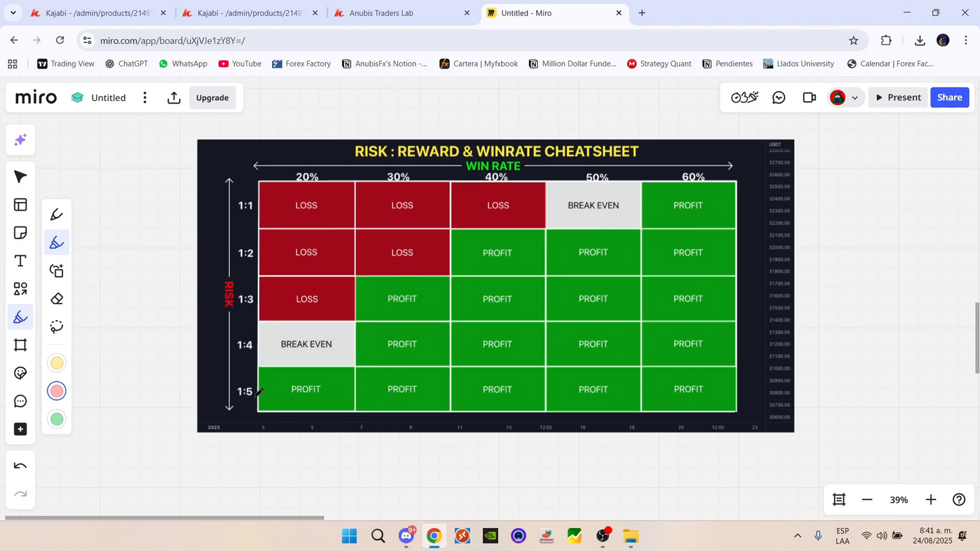Screen dimensions: 980x551
Task: Click the horizontal scrollbar
Action: coord(164,518)
